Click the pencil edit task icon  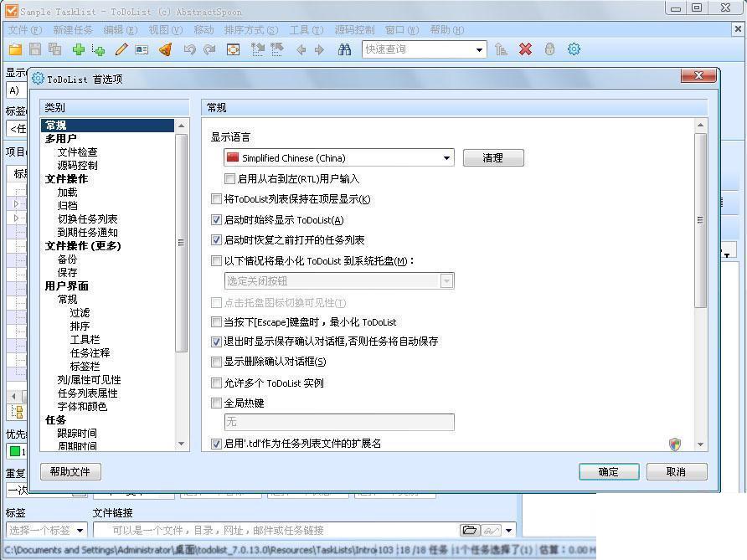tap(121, 49)
